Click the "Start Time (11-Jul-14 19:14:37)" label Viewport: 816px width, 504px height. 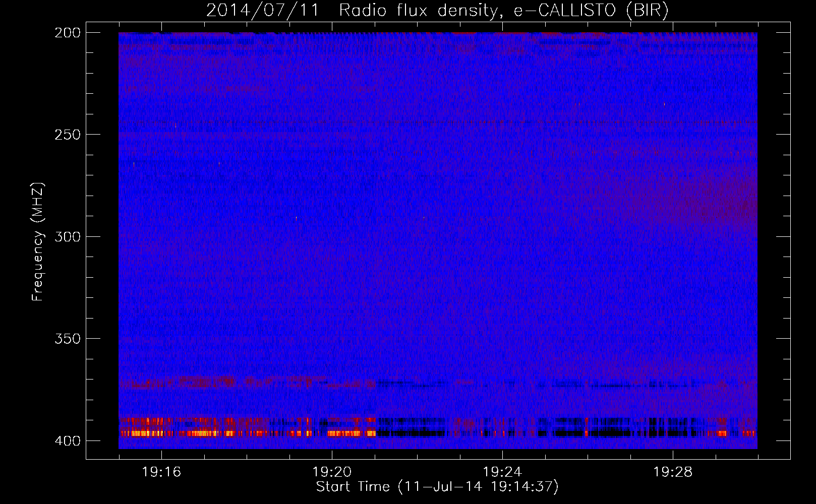[437, 487]
